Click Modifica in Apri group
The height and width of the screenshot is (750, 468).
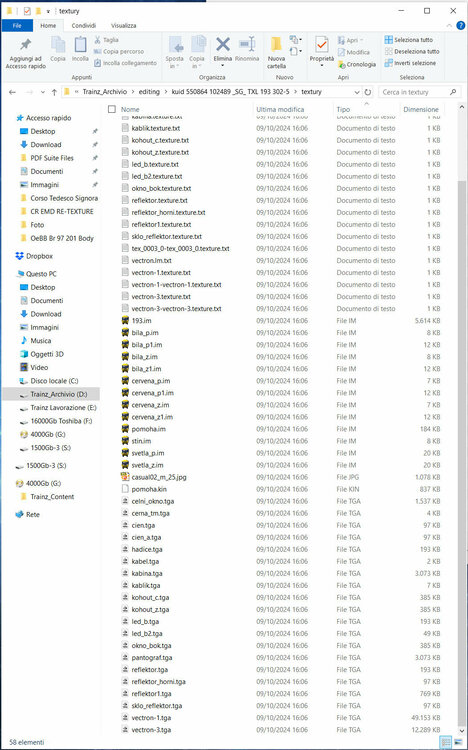click(x=354, y=52)
